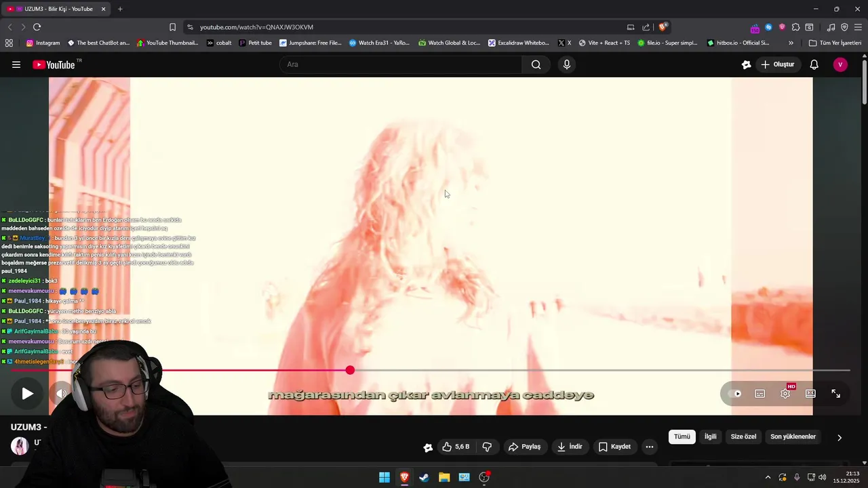Open File Explorer from the taskbar
Screen dimensions: 868x488
[x=444, y=477]
